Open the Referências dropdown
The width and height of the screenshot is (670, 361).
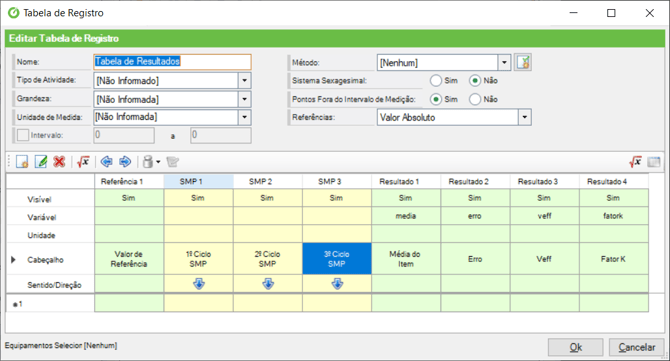[525, 117]
